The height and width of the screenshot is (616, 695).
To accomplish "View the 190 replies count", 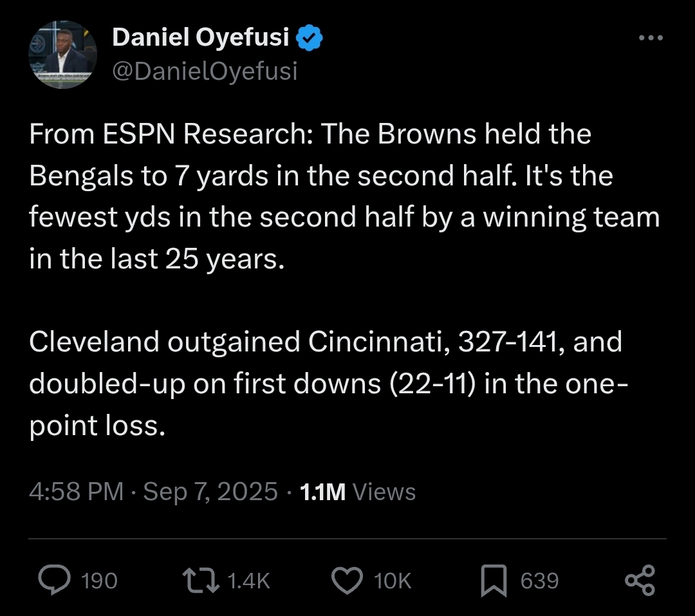I will (99, 581).
